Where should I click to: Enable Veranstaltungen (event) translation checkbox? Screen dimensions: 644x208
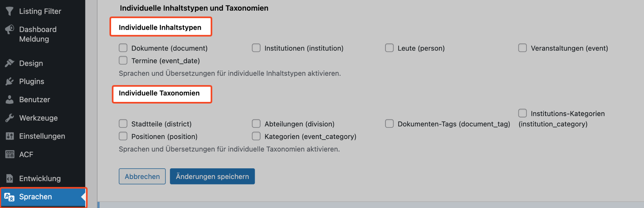pyautogui.click(x=523, y=48)
